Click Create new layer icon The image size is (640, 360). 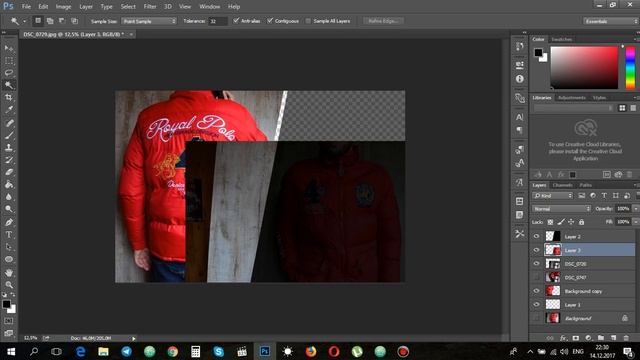[x=613, y=338]
